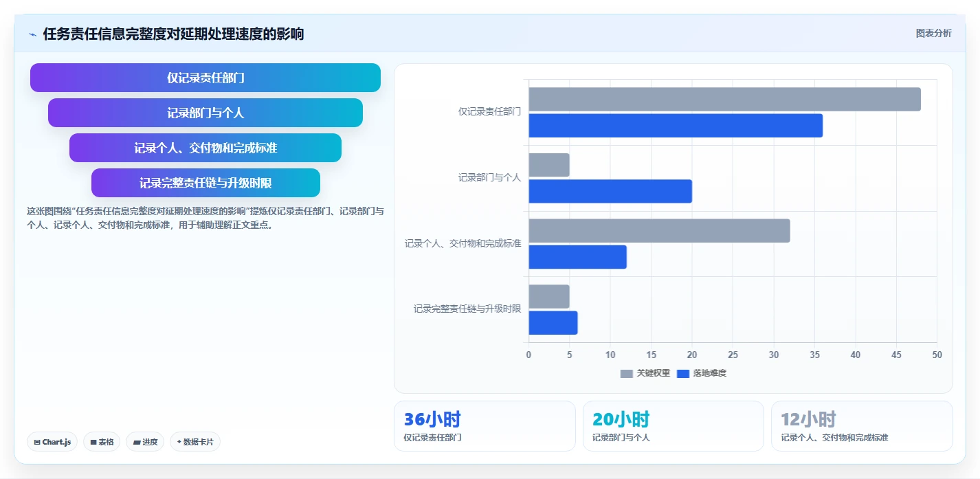Click blue 落地难度 bar for 仅记录责任部门
Screen dimensions: 980x479
tap(676, 126)
